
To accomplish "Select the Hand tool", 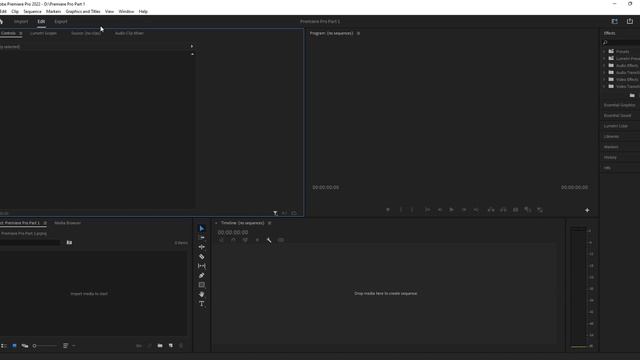I will tap(202, 294).
